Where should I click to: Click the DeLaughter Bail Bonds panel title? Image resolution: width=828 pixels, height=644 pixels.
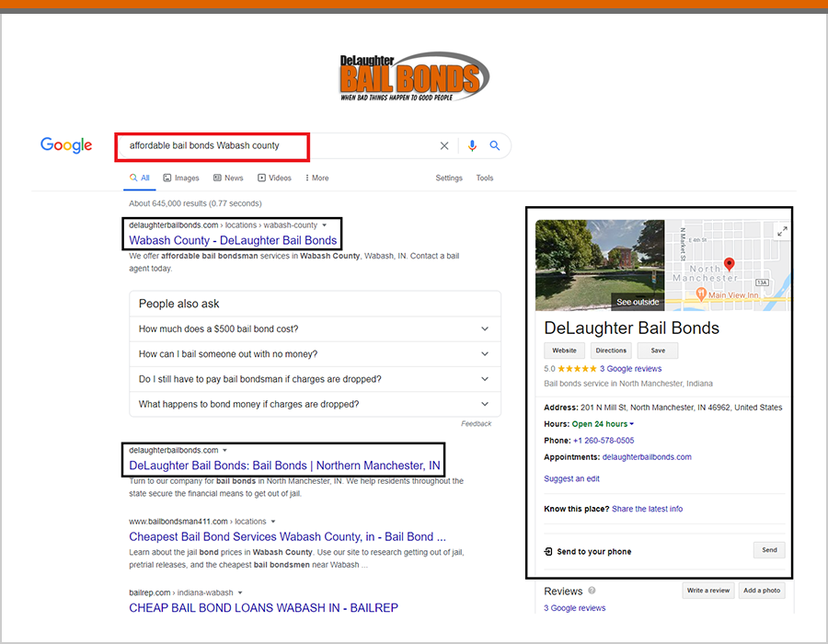[631, 328]
